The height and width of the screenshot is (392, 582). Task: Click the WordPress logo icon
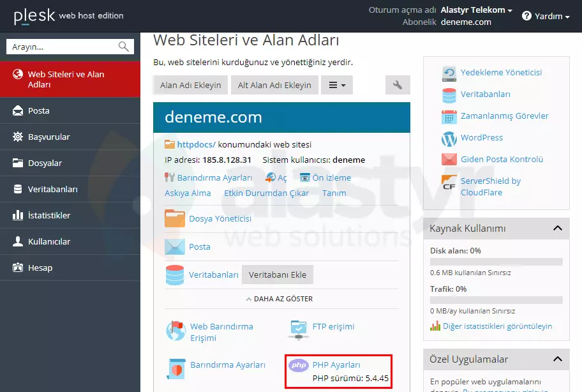(449, 139)
